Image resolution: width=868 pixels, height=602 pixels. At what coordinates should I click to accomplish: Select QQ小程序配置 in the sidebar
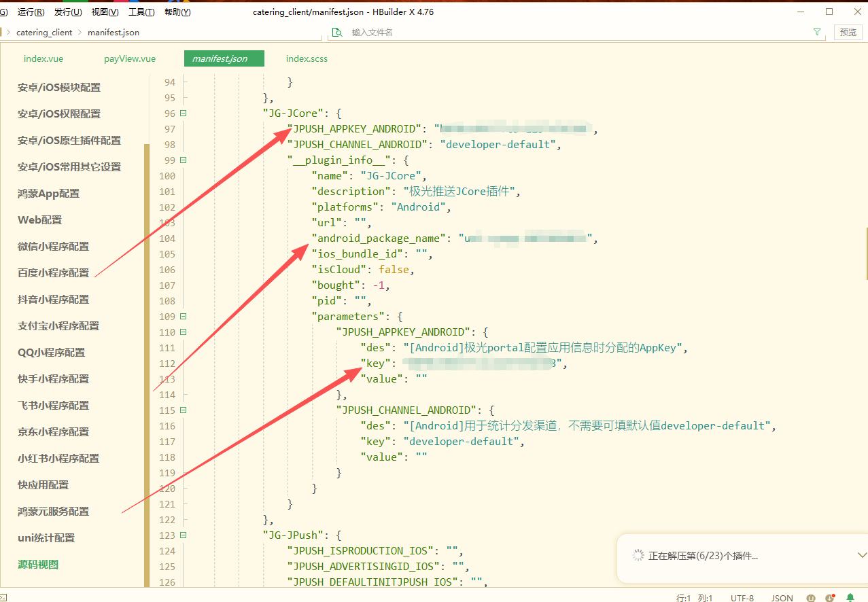coord(51,353)
